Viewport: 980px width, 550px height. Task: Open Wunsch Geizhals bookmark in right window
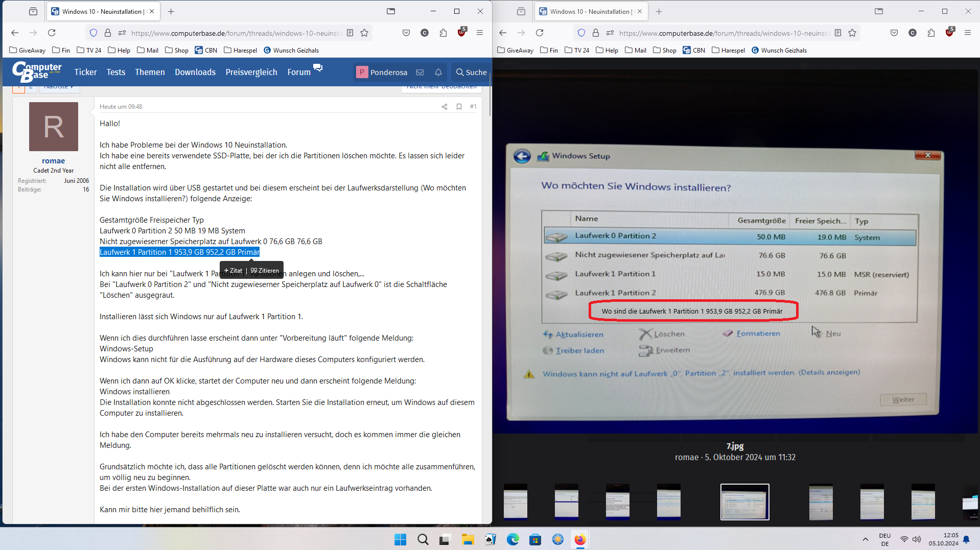pos(779,50)
